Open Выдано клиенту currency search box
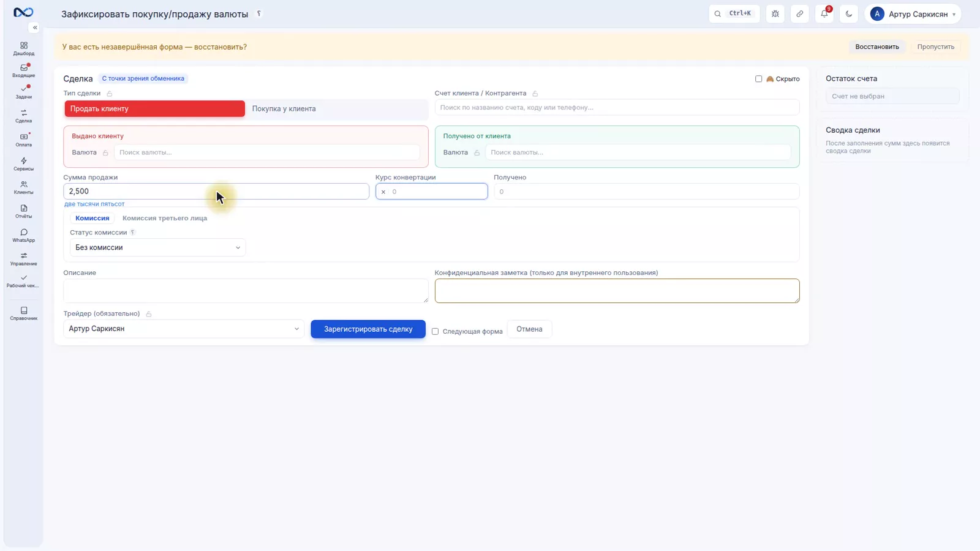The width and height of the screenshot is (980, 551). (267, 152)
